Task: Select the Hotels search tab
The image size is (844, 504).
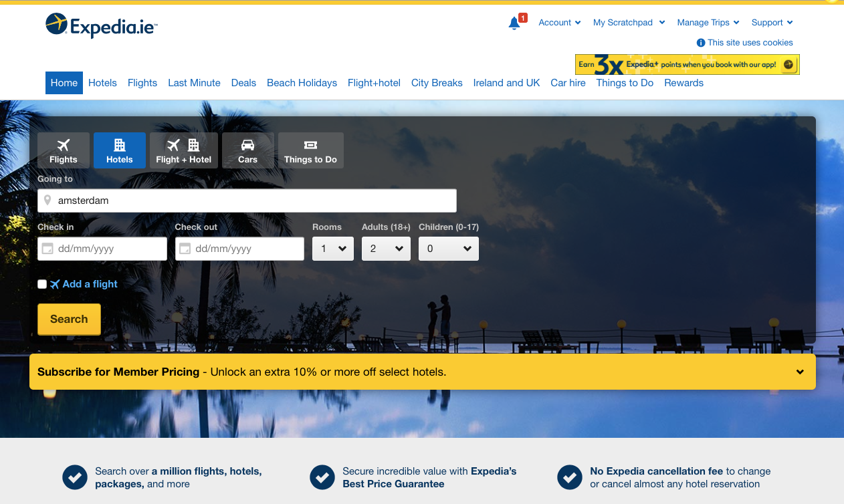Action: pos(120,150)
